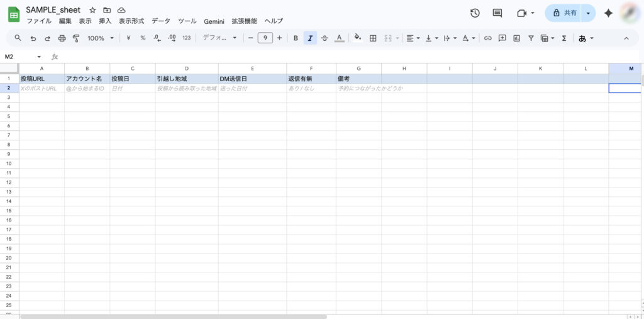Select the DM送信日 header cell

point(252,79)
